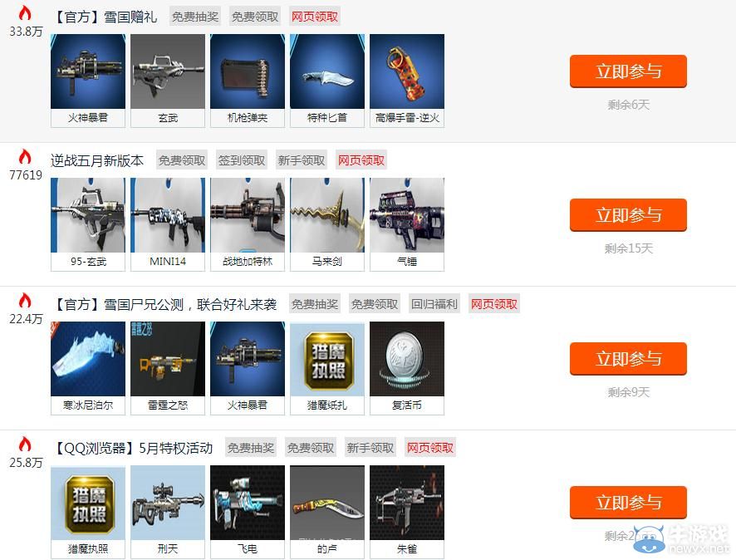Click the 新手领取 tag on QQ浏览器 activity

(370, 448)
